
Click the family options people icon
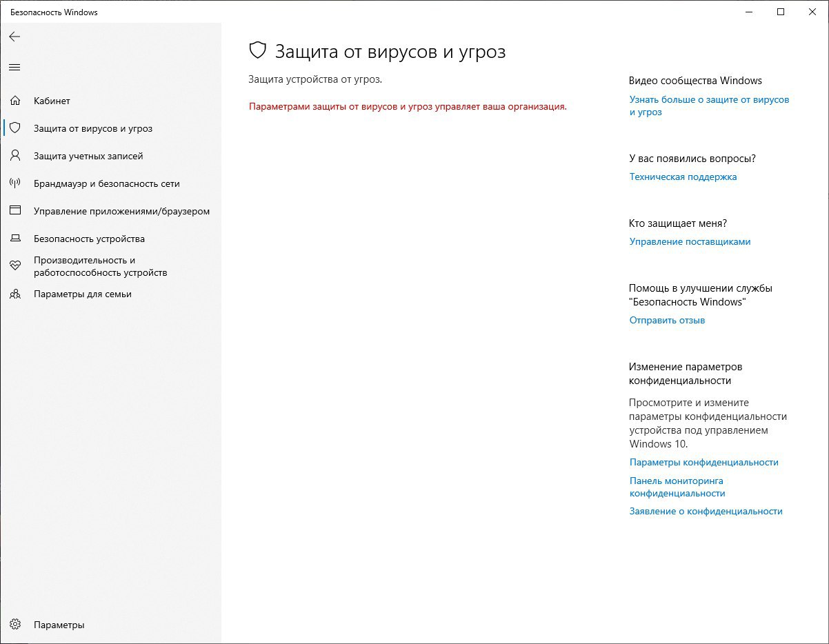[x=15, y=294]
